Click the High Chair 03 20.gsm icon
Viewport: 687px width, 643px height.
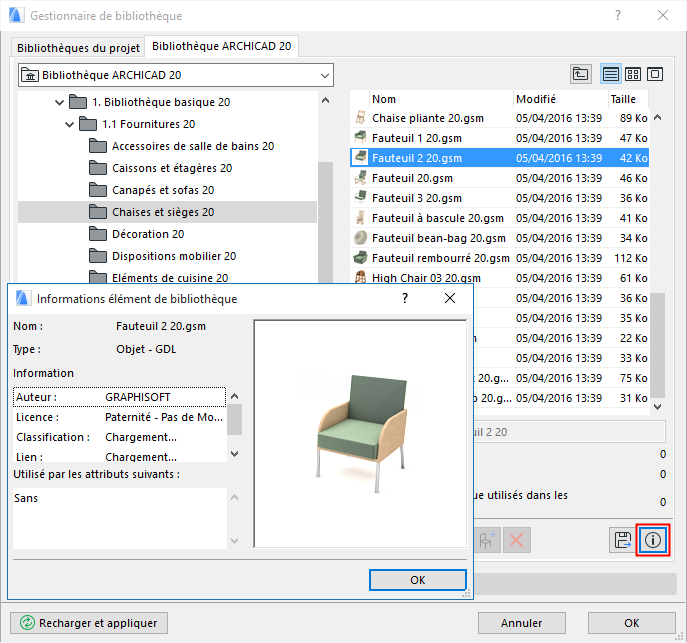click(360, 277)
